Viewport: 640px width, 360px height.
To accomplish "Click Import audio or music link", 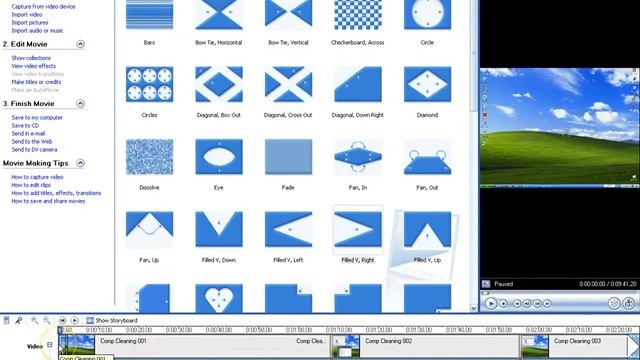I will [x=37, y=31].
